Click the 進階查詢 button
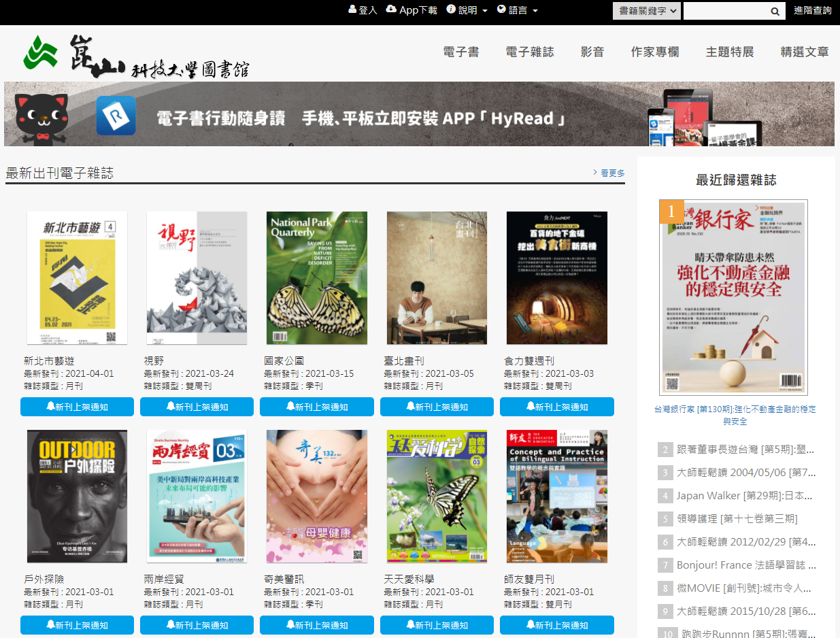840x638 pixels. 812,11
